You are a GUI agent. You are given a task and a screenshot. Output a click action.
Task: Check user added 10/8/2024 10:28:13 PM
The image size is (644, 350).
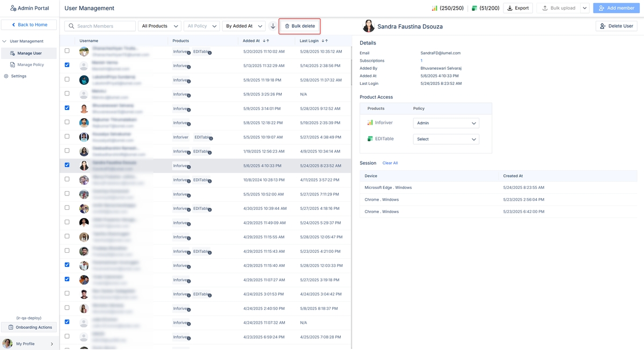point(67,179)
